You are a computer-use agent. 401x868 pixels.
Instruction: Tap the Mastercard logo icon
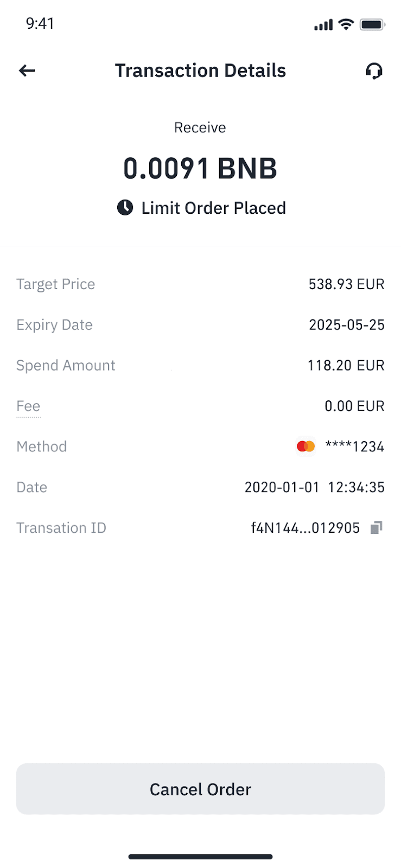(306, 446)
